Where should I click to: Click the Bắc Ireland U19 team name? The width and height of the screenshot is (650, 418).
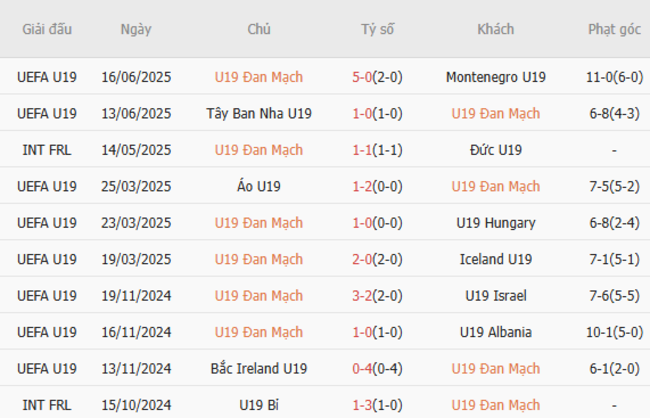click(x=258, y=369)
